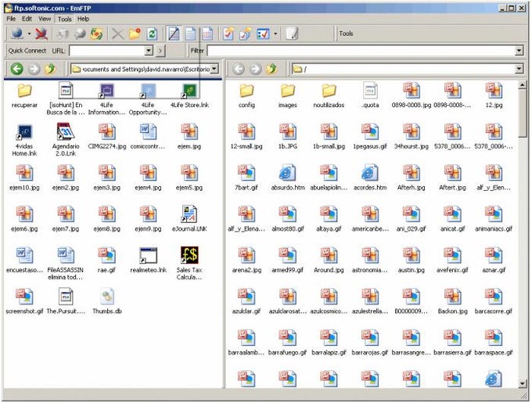
Task: Select the 4Life Store.lnk shortcut
Action: pos(189,95)
